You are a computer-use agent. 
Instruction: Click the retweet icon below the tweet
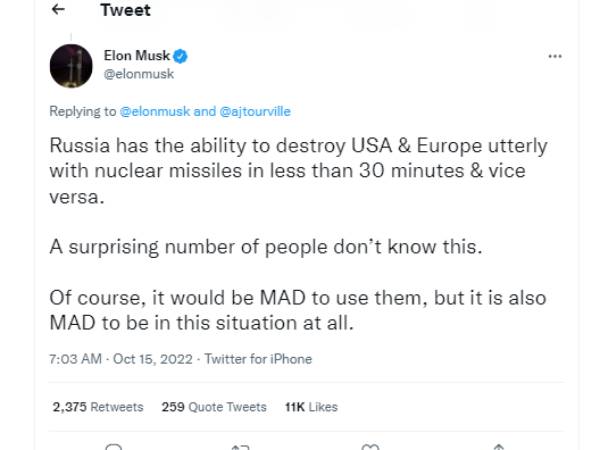(240, 446)
